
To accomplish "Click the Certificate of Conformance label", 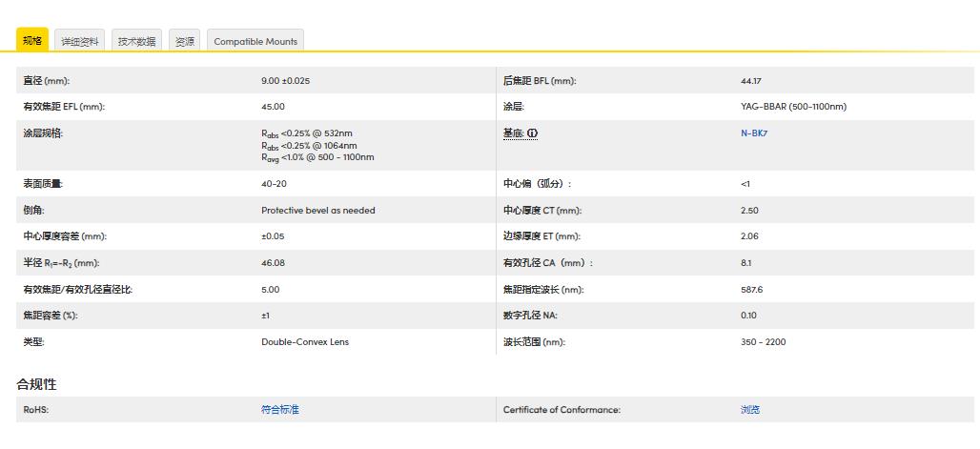I will [x=561, y=410].
